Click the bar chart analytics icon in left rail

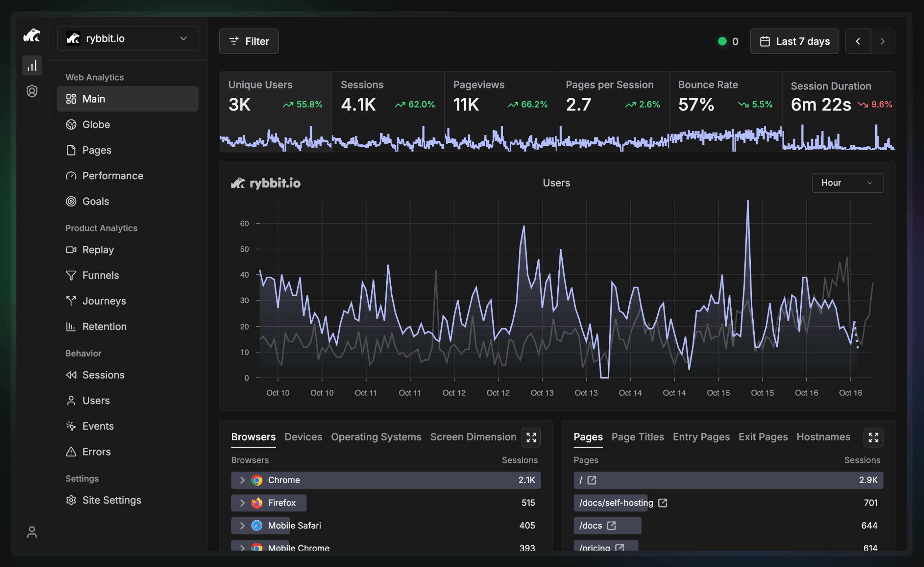click(x=32, y=66)
